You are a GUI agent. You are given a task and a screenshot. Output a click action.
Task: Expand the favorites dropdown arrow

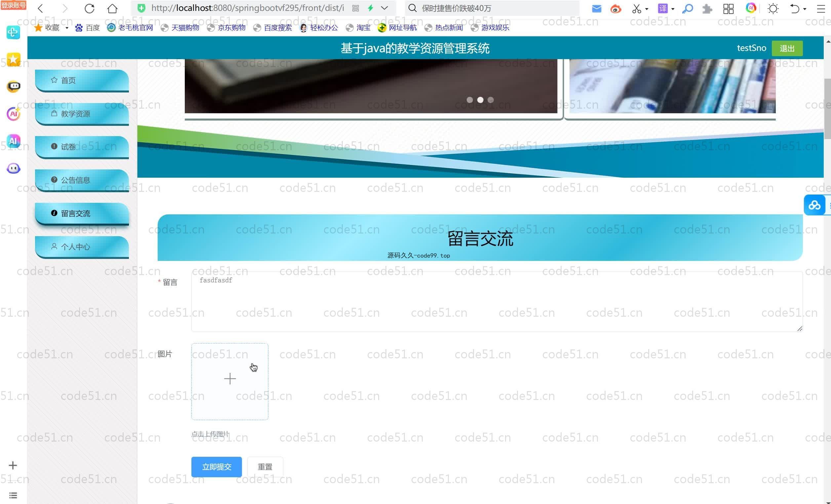tap(67, 28)
